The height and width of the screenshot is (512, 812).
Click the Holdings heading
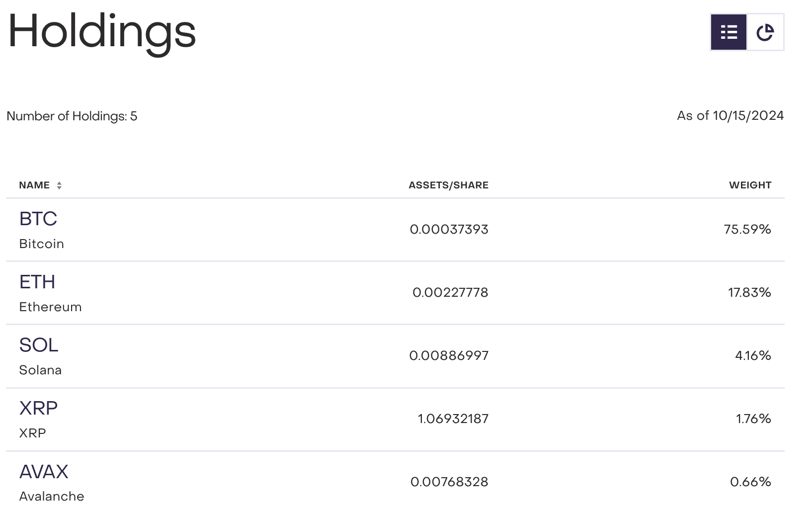(102, 32)
